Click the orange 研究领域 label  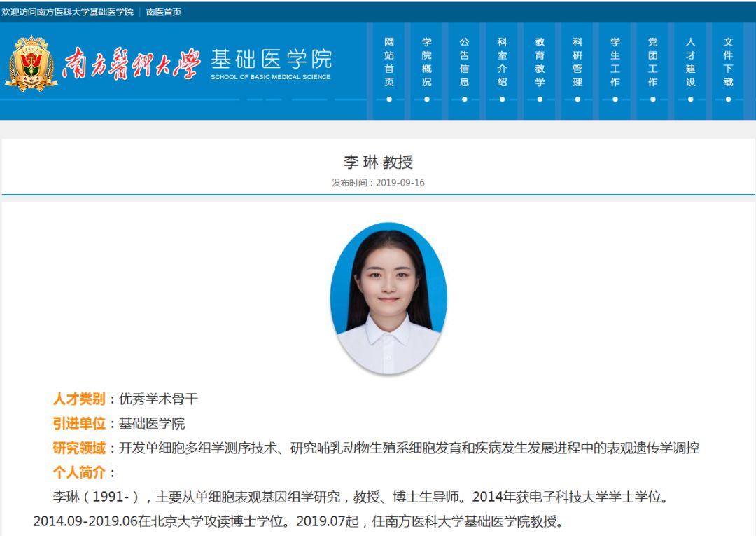(79, 448)
